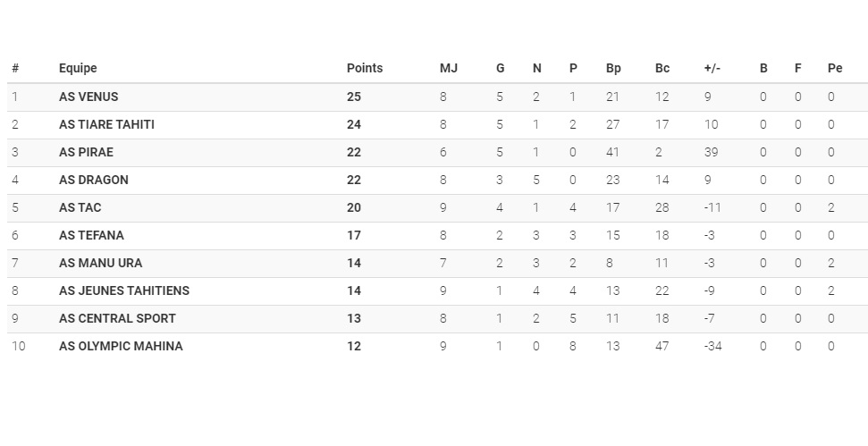The image size is (868, 446).
Task: Click the AS VENUS team name
Action: [88, 97]
